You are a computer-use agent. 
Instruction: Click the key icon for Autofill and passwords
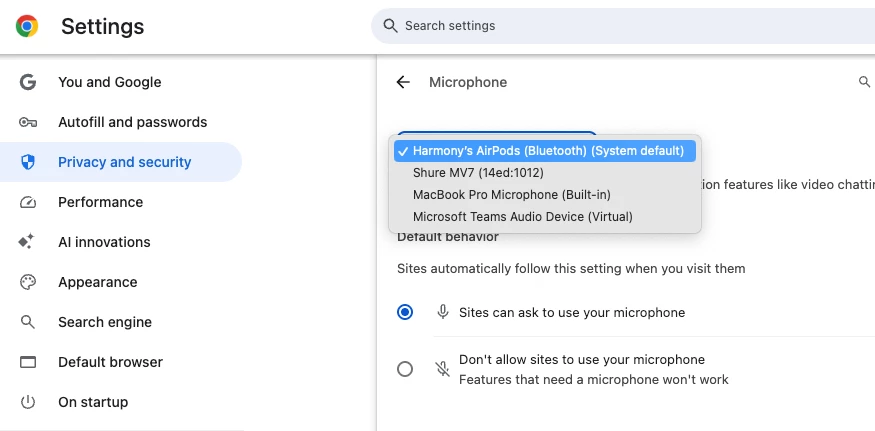click(27, 122)
